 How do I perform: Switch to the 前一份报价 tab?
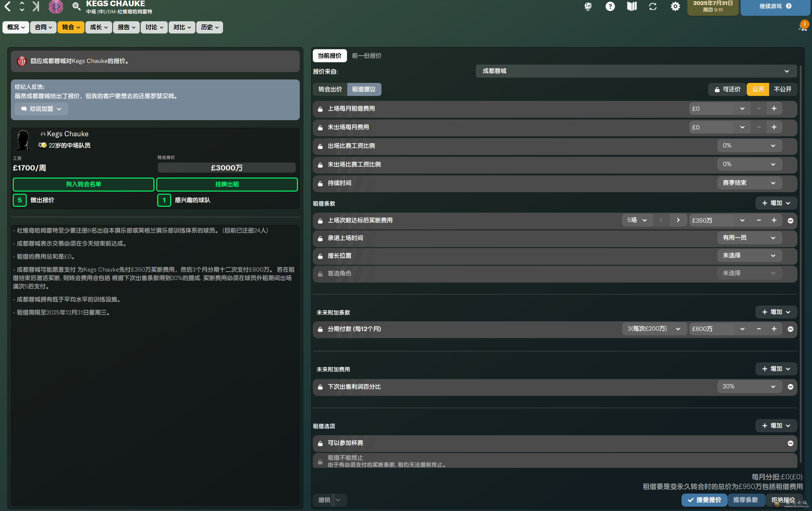[x=367, y=56]
